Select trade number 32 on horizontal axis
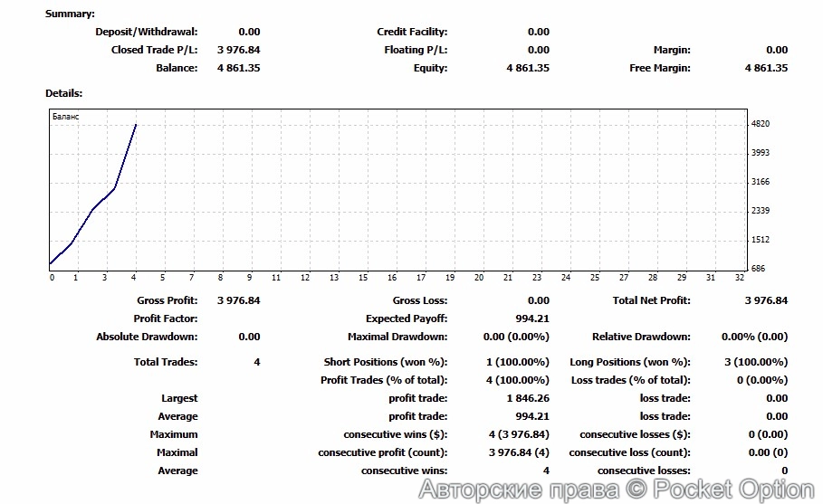The height and width of the screenshot is (504, 823). (x=739, y=278)
